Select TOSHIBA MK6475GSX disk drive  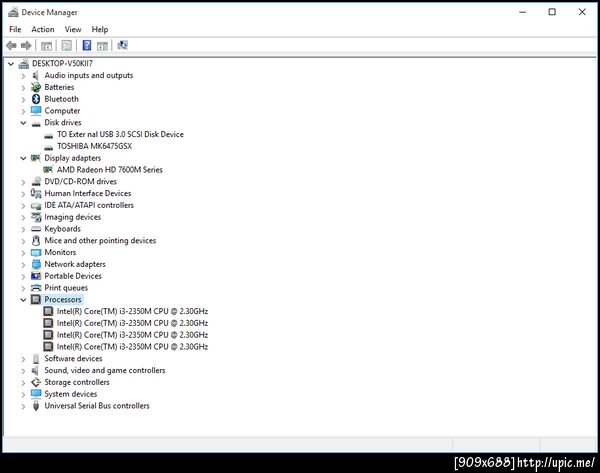(94, 146)
